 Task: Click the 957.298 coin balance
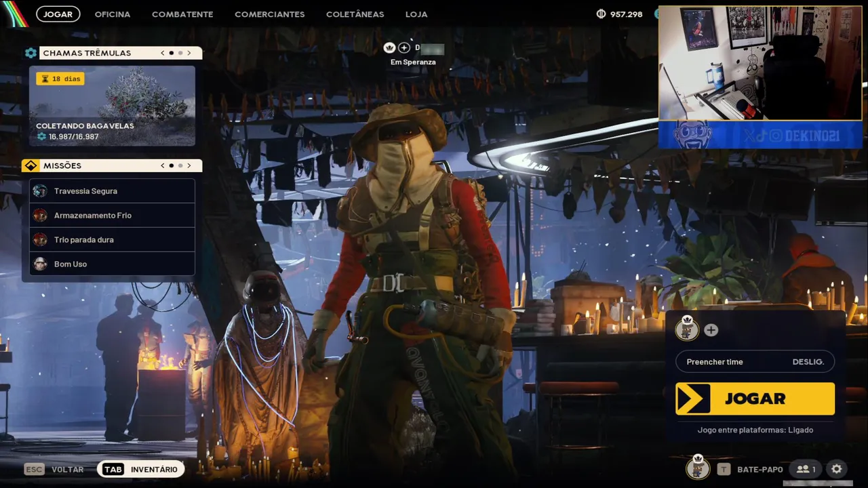pos(626,14)
